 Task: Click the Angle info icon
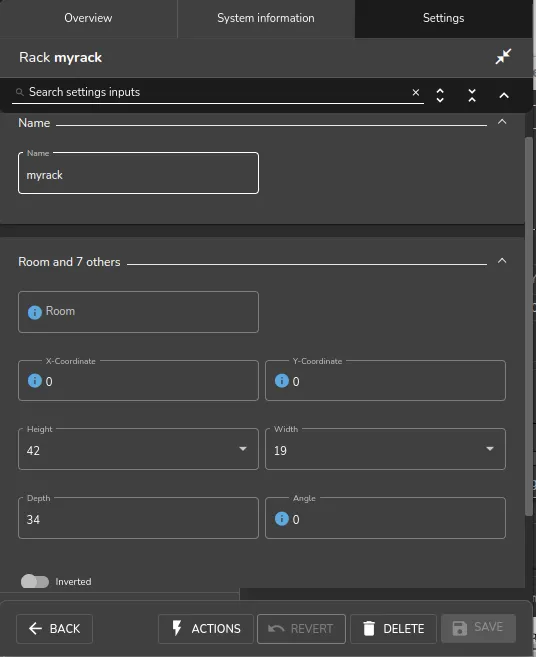(282, 519)
